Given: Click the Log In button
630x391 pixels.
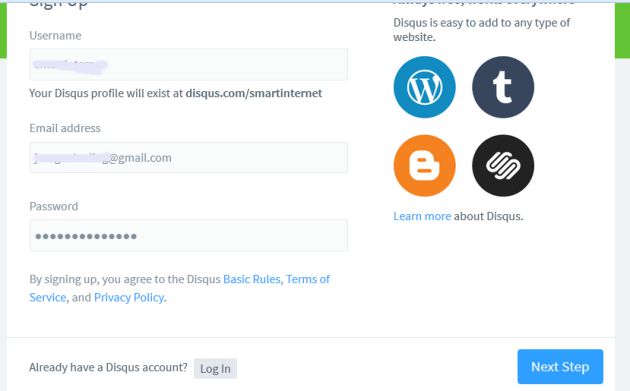Looking at the screenshot, I should click(215, 368).
